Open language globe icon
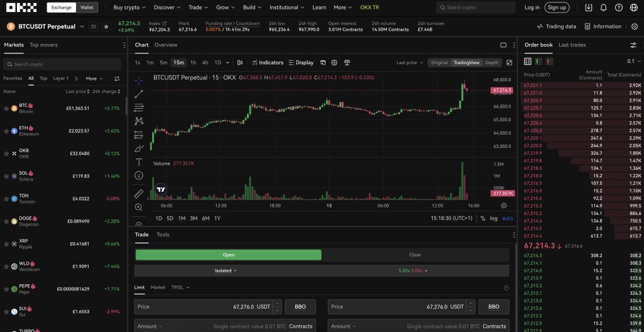Image resolution: width=644 pixels, height=332 pixels. coord(633,8)
